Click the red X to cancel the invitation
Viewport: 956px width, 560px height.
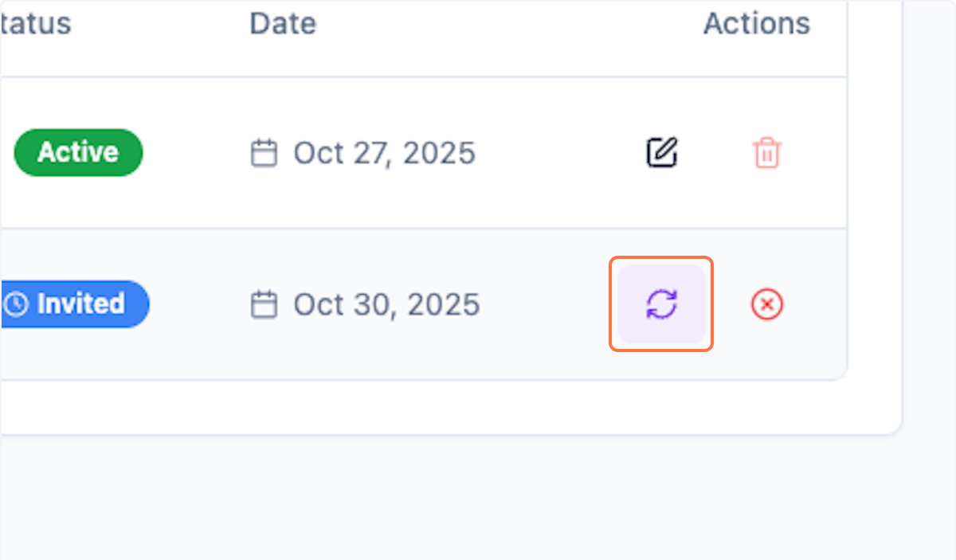(x=766, y=304)
